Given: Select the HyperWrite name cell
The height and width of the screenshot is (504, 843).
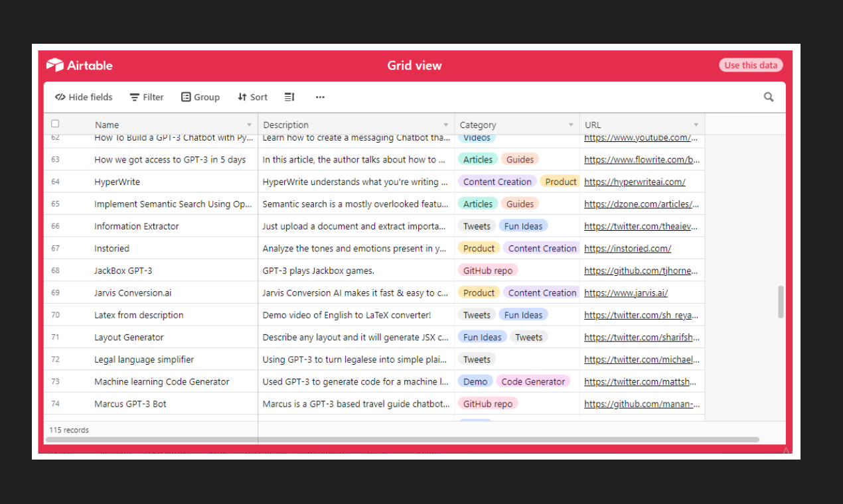Looking at the screenshot, I should click(x=173, y=182).
